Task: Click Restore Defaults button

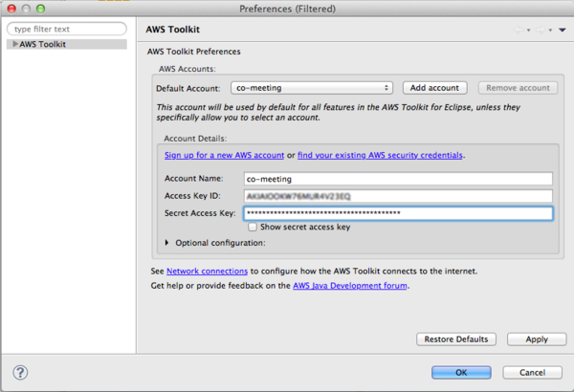Action: pyautogui.click(x=456, y=339)
